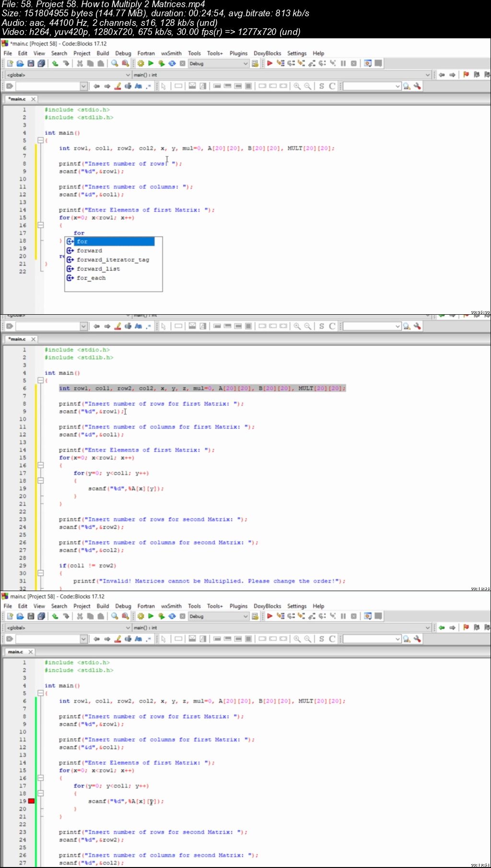Click Run to cursor icon in first frame
Image resolution: width=491 pixels, height=868 pixels.
tap(281, 63)
